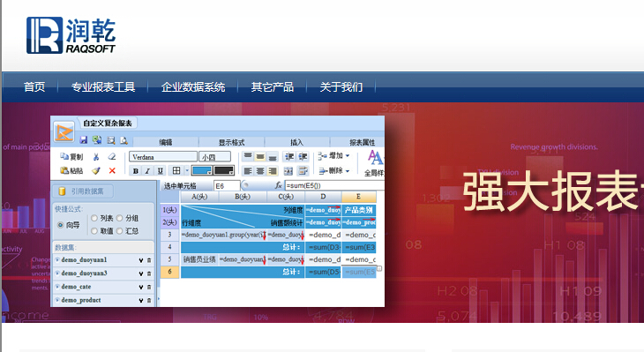Toggle bold B formatting button
Viewport: 644px width, 352px height.
(x=136, y=171)
